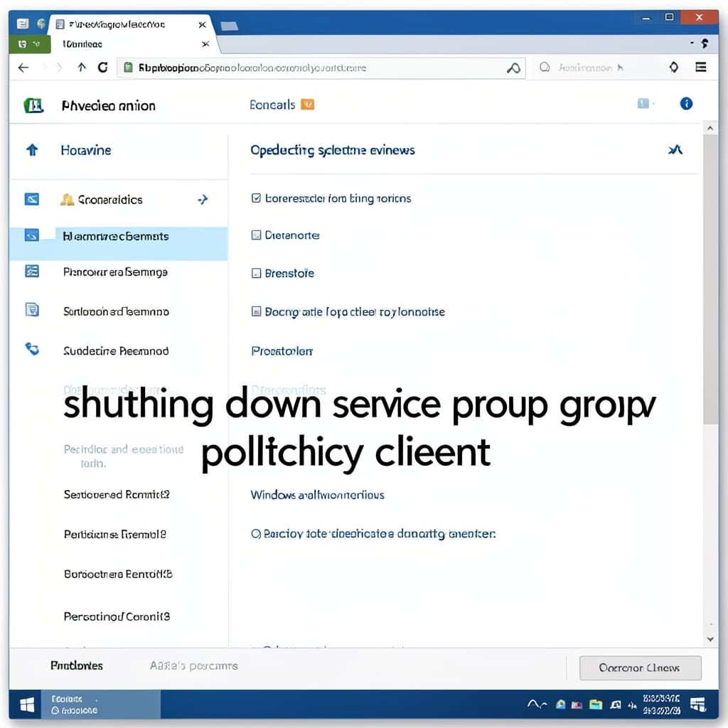Click the blue icon left of Gronereldics

click(x=31, y=199)
